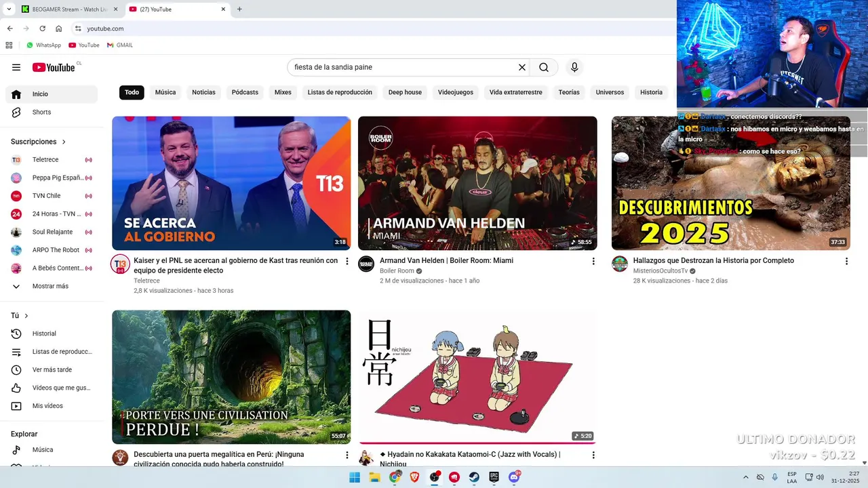Select the Vida extraterrestre filter chip
The width and height of the screenshot is (868, 488).
(x=516, y=92)
